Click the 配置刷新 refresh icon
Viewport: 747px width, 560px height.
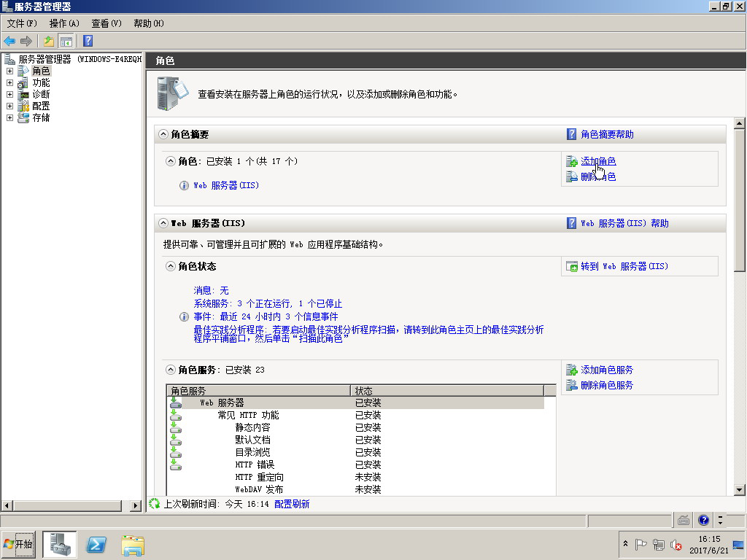coord(154,504)
